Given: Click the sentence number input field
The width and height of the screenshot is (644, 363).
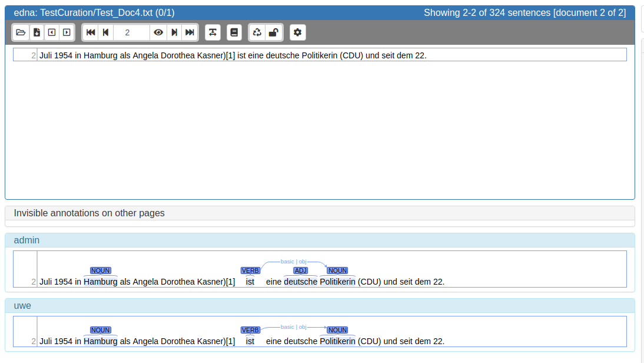Looking at the screenshot, I should [x=131, y=32].
